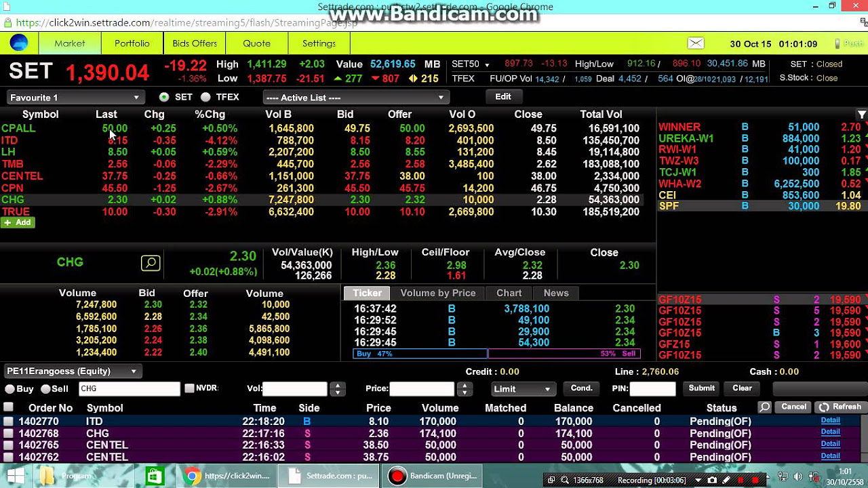Switch to the Volume by Price tab
Viewport: 868px width, 488px height.
point(438,293)
